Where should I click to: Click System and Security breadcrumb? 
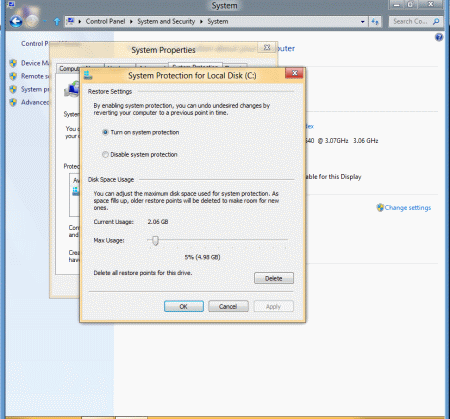click(166, 21)
